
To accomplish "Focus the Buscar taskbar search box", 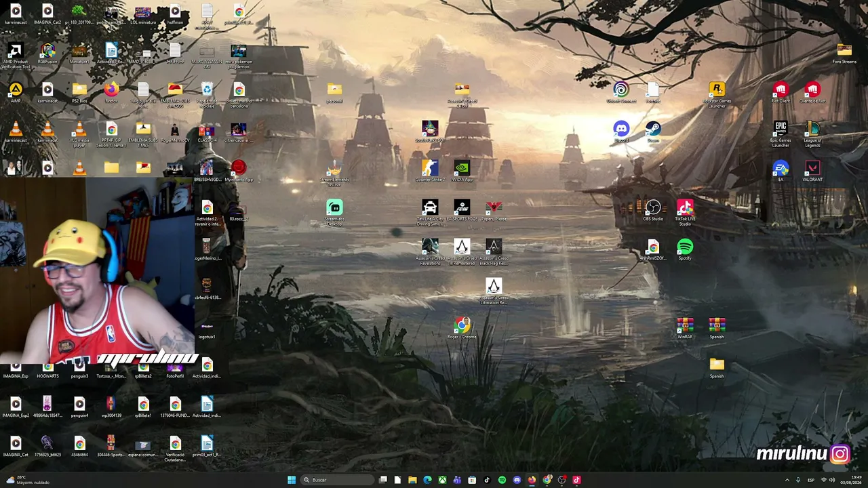I will tap(337, 480).
